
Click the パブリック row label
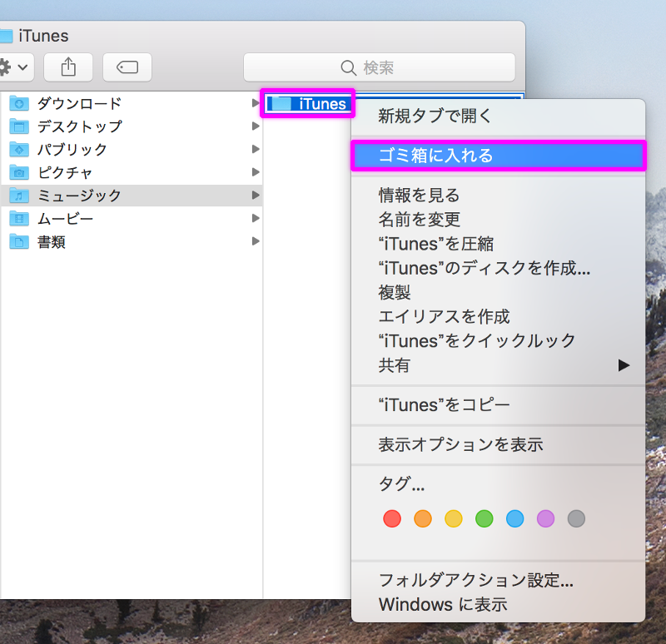(72, 149)
